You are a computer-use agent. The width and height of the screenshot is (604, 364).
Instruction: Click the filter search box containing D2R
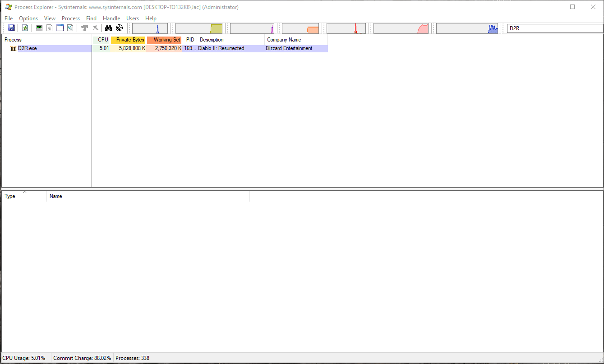pyautogui.click(x=555, y=28)
